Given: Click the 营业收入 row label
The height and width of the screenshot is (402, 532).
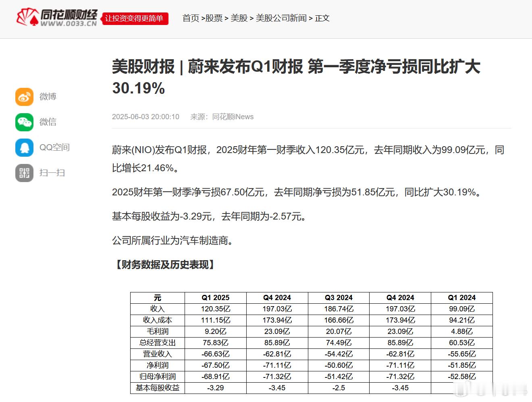Looking at the screenshot, I should (x=158, y=354).
